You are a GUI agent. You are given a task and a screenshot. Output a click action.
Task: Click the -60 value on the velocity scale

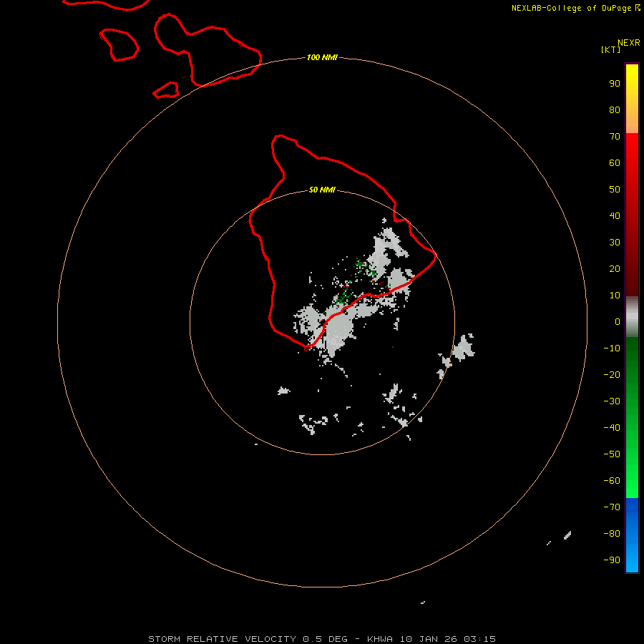click(612, 481)
